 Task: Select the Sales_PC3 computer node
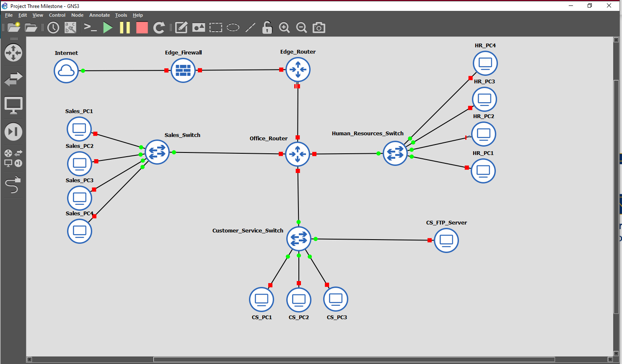80,198
